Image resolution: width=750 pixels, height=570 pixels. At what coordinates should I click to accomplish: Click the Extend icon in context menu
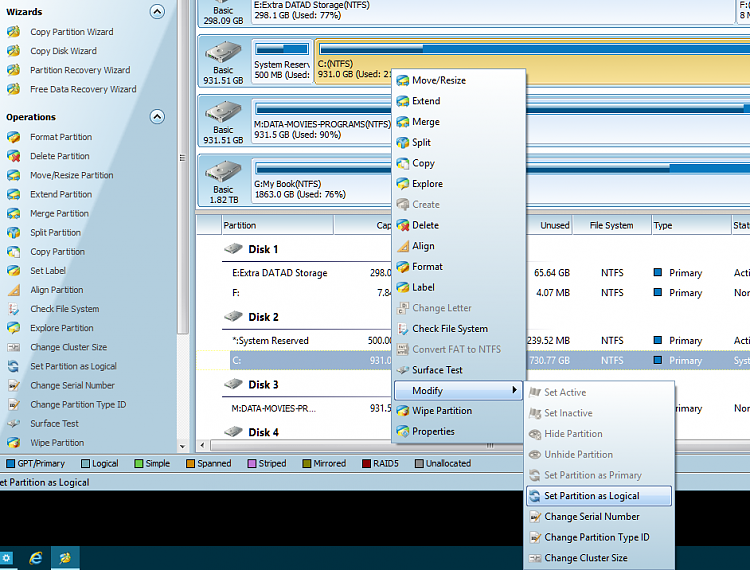click(x=403, y=101)
